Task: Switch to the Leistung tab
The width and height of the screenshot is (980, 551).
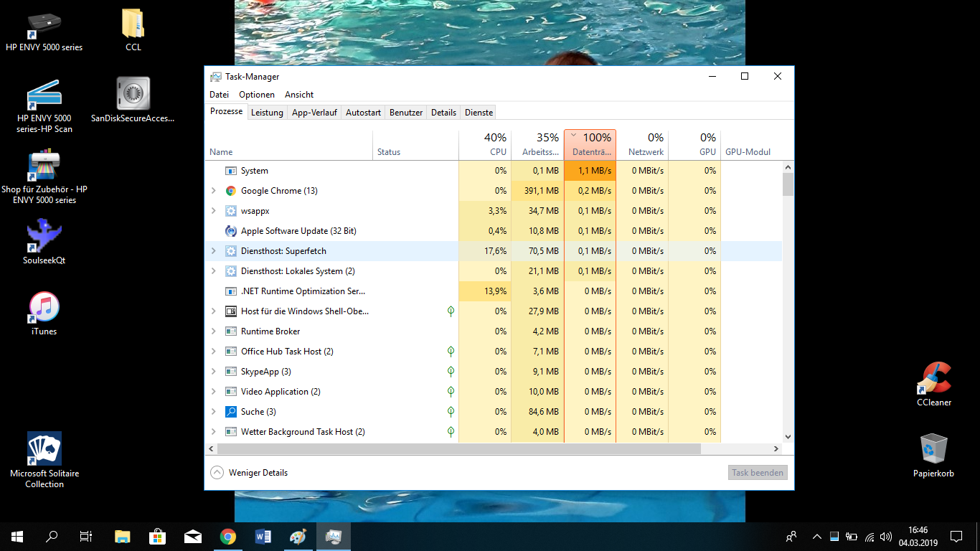Action: coord(267,113)
